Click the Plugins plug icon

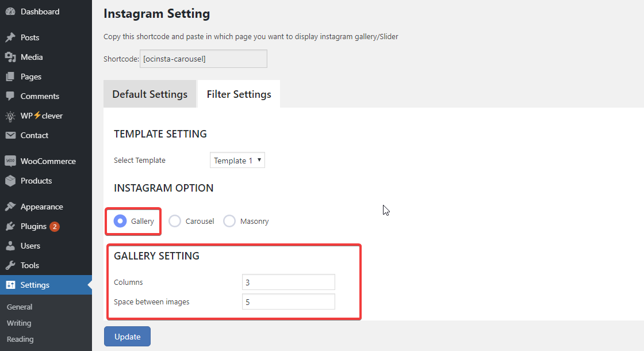coord(10,226)
